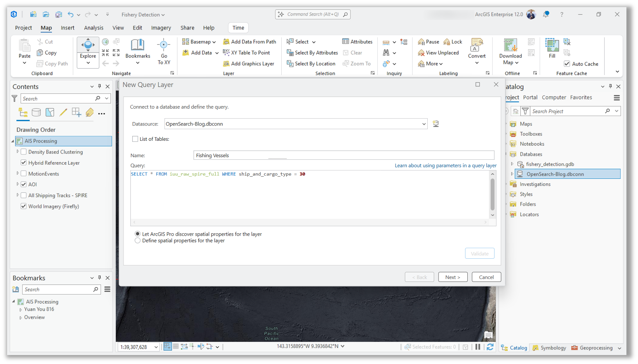Open 'Learn about using parameters in a query layer'

click(x=446, y=165)
